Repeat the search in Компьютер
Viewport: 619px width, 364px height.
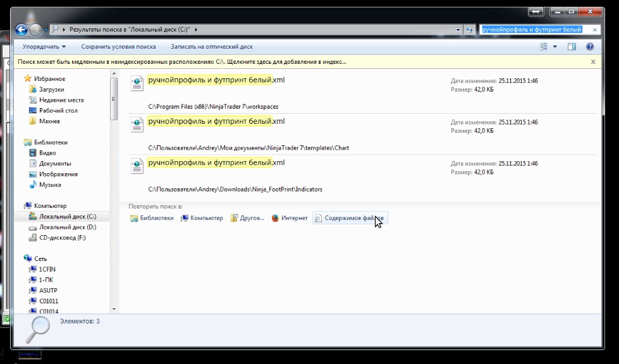point(202,218)
